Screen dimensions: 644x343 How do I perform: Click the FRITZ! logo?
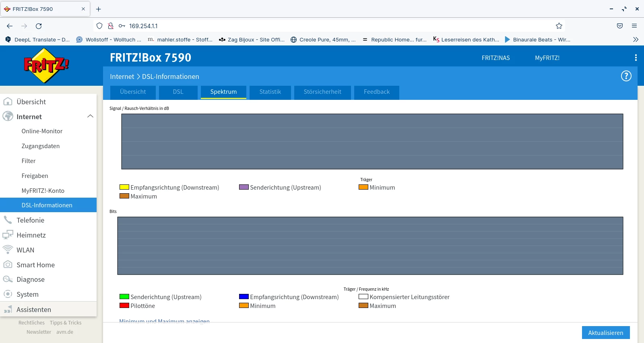(x=46, y=65)
